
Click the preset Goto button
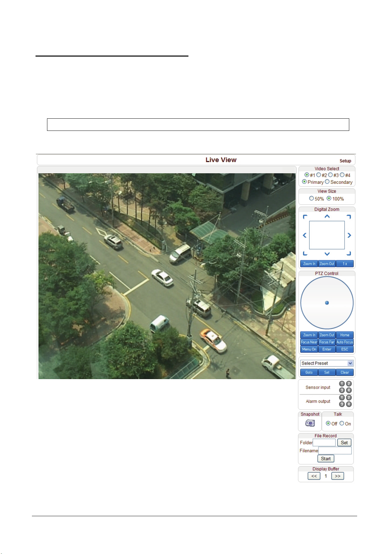point(309,373)
